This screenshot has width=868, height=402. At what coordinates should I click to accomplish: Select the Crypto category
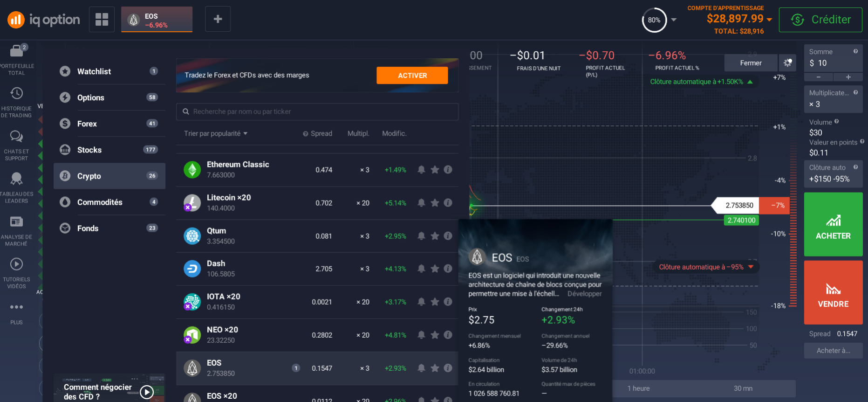coord(109,176)
